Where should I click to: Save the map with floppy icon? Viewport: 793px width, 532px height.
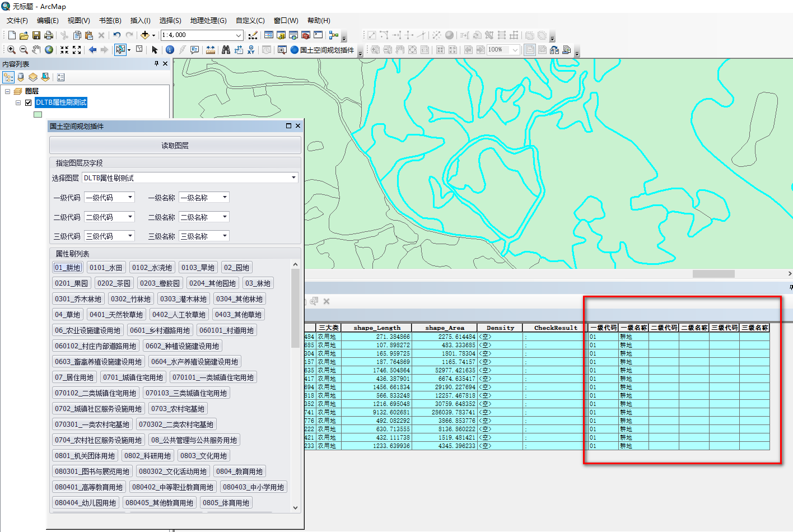point(36,35)
